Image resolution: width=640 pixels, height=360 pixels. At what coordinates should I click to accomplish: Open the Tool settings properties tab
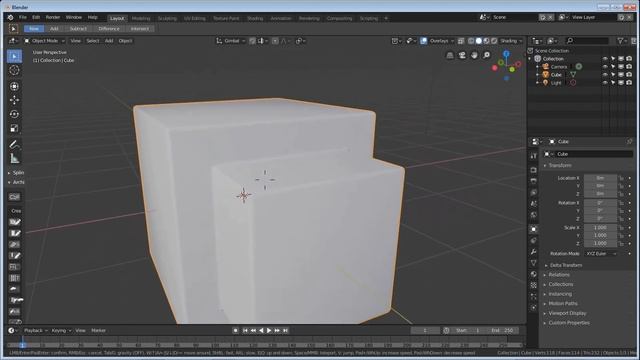coord(533,156)
